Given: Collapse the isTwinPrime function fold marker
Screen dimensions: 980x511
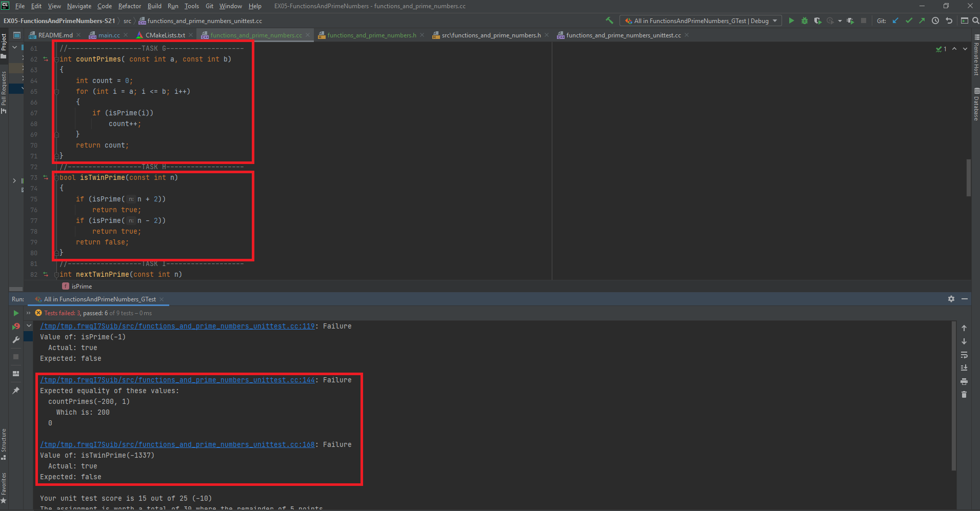Looking at the screenshot, I should 57,178.
